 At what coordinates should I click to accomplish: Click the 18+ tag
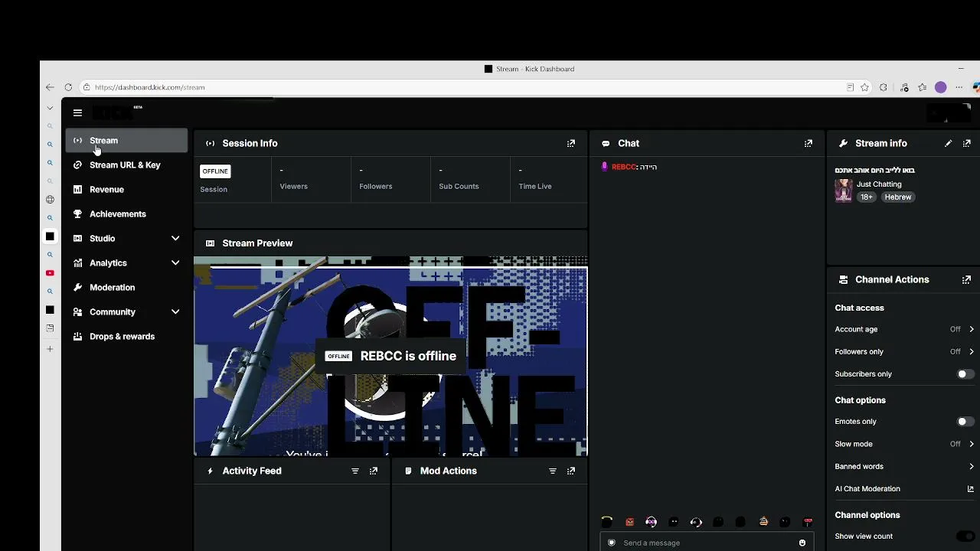point(866,197)
